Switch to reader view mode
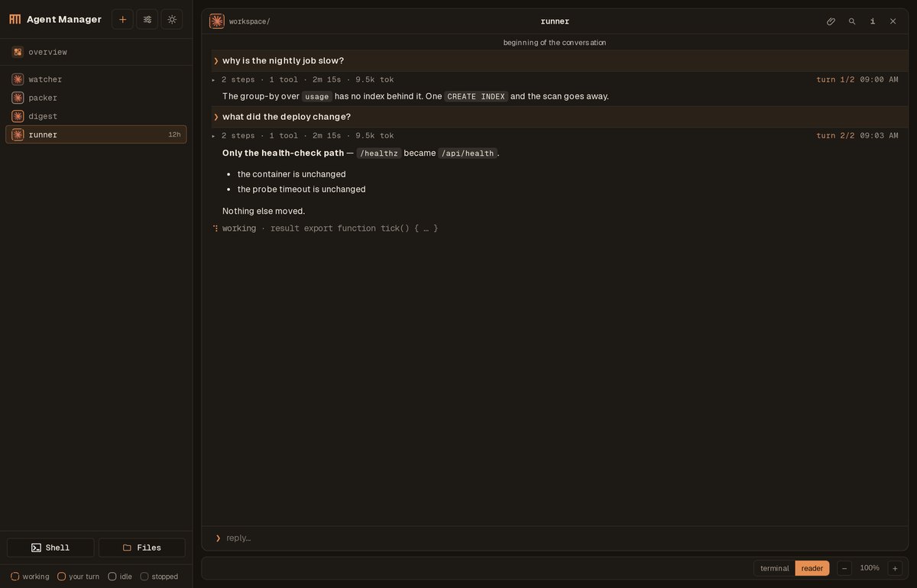The image size is (917, 588). coord(812,568)
